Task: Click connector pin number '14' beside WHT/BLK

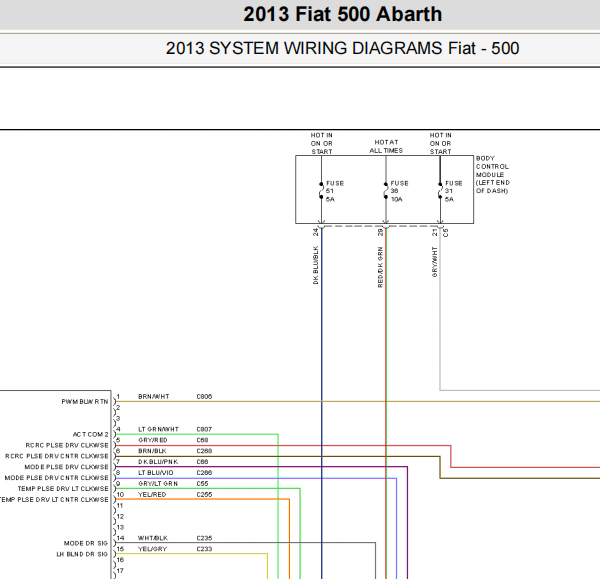Action: pyautogui.click(x=120, y=538)
